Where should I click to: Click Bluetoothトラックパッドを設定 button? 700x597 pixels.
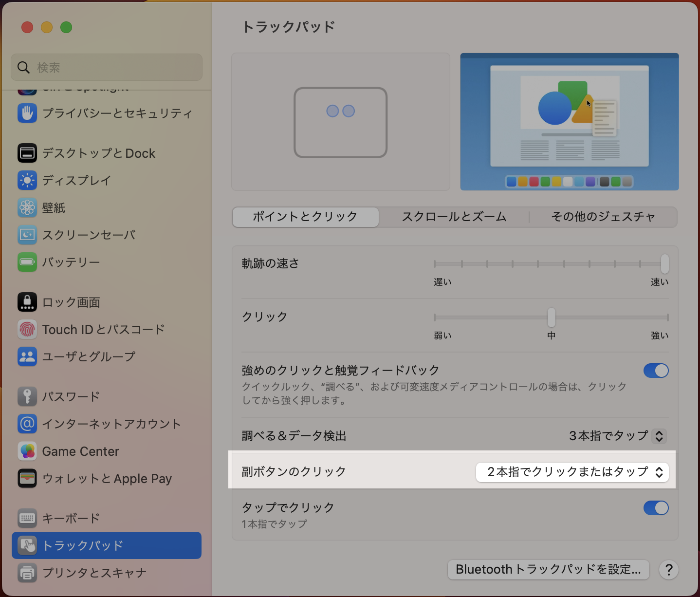point(548,569)
